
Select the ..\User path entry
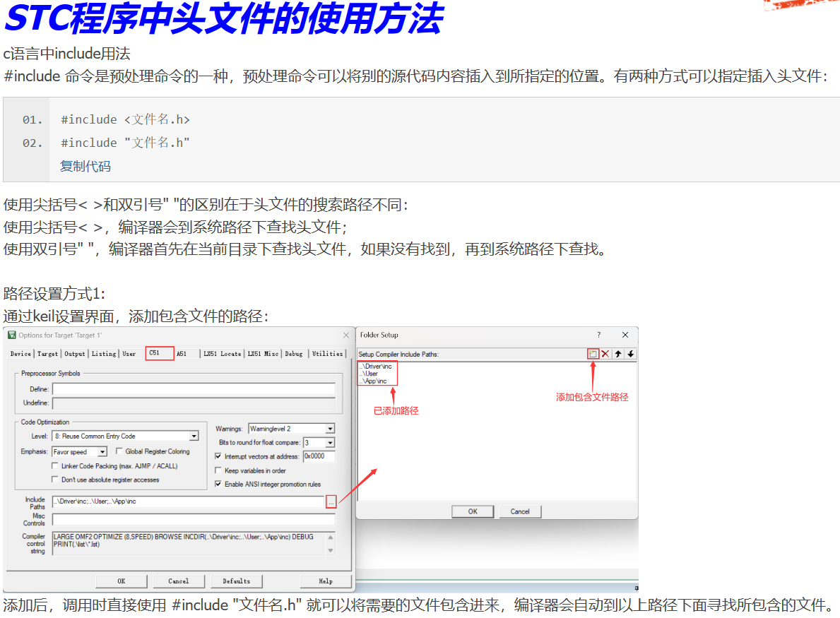[369, 373]
